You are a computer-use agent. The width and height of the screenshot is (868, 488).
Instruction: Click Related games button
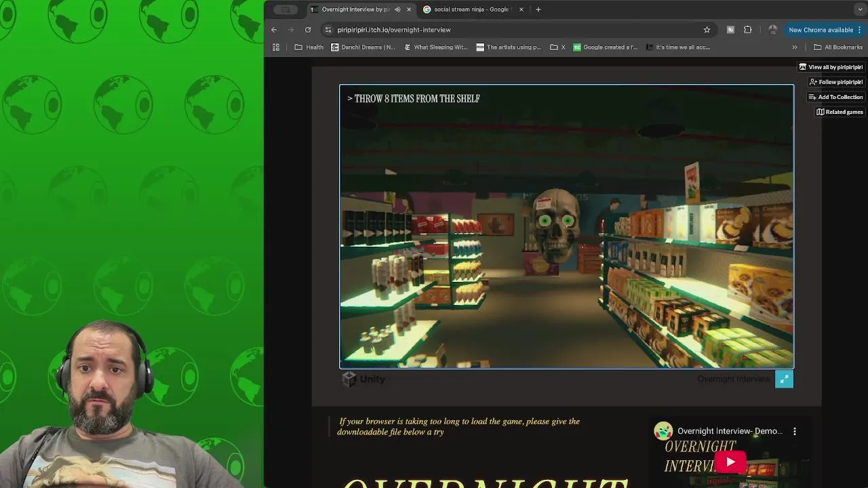click(x=840, y=112)
